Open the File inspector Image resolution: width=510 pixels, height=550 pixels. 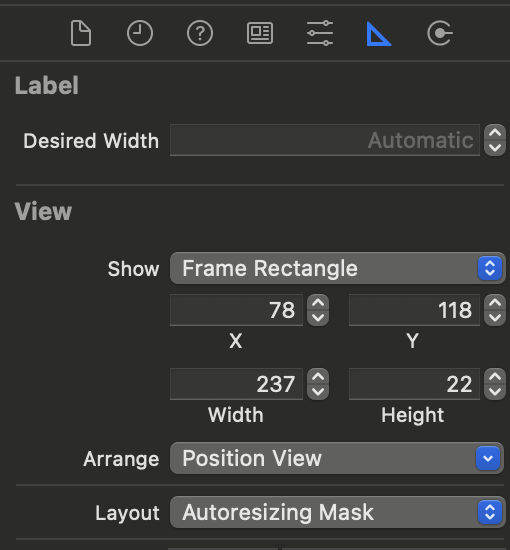pyautogui.click(x=81, y=33)
